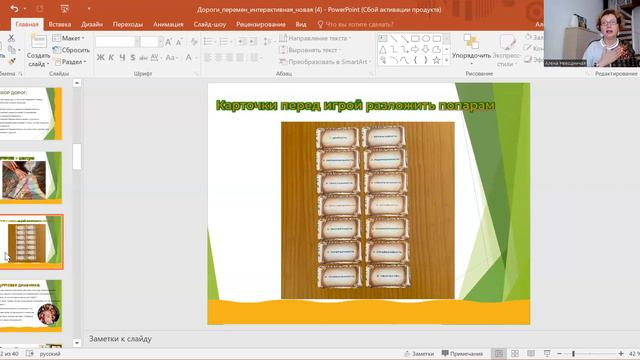This screenshot has height=360, width=640.
Task: Click the font color A button
Action: [188, 58]
